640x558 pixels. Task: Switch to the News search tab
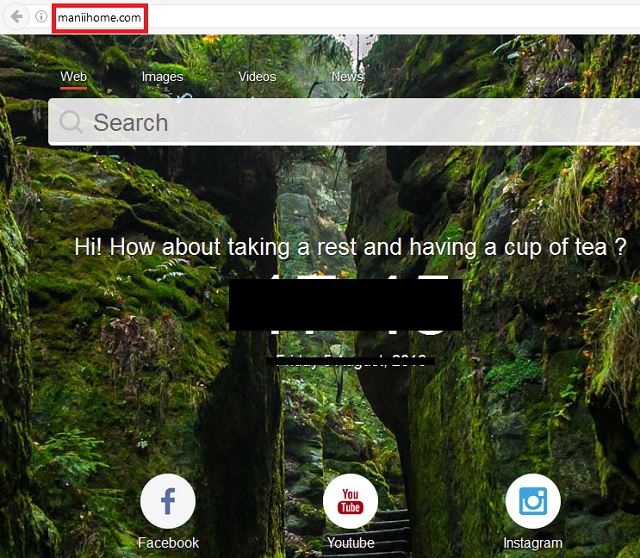coord(347,77)
